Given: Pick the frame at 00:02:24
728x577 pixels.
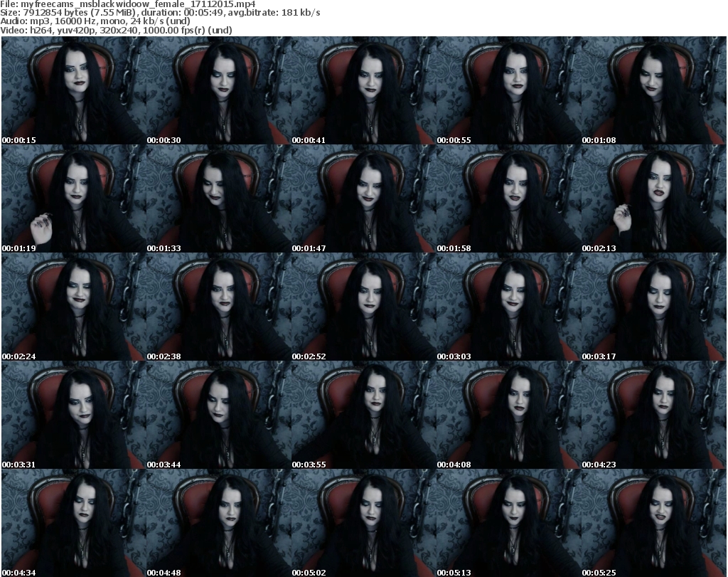Looking at the screenshot, I should tap(74, 307).
